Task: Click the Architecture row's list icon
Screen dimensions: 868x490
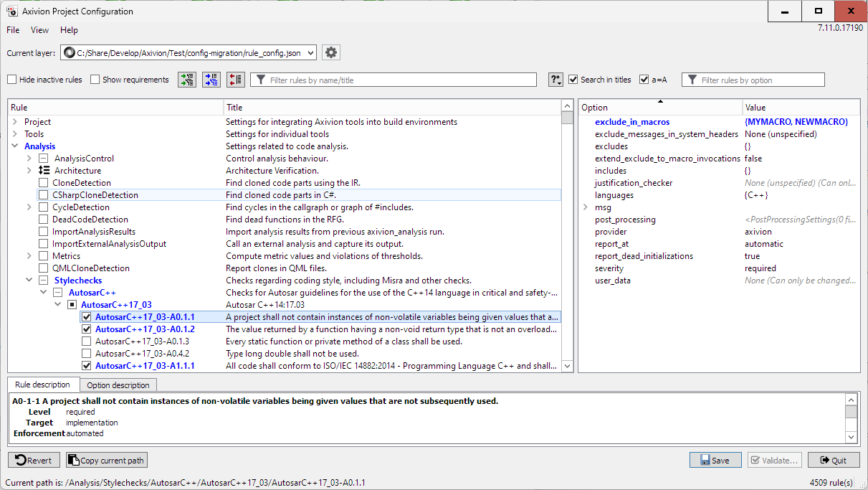Action: pyautogui.click(x=43, y=171)
